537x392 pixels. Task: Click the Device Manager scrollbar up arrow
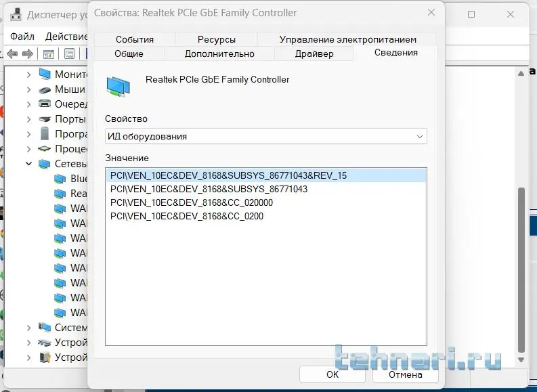point(521,73)
